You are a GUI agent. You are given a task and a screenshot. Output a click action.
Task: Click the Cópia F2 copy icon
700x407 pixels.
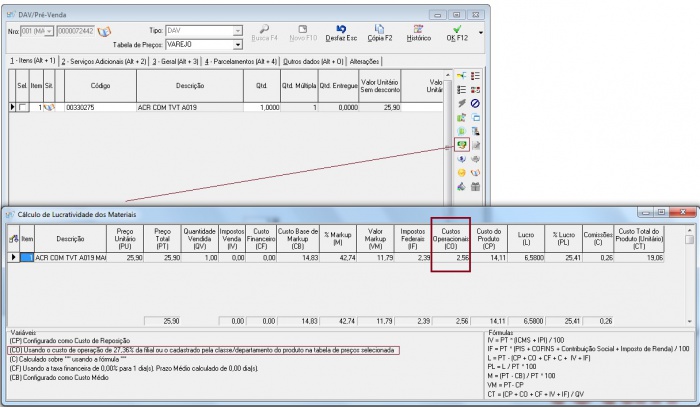coord(380,32)
